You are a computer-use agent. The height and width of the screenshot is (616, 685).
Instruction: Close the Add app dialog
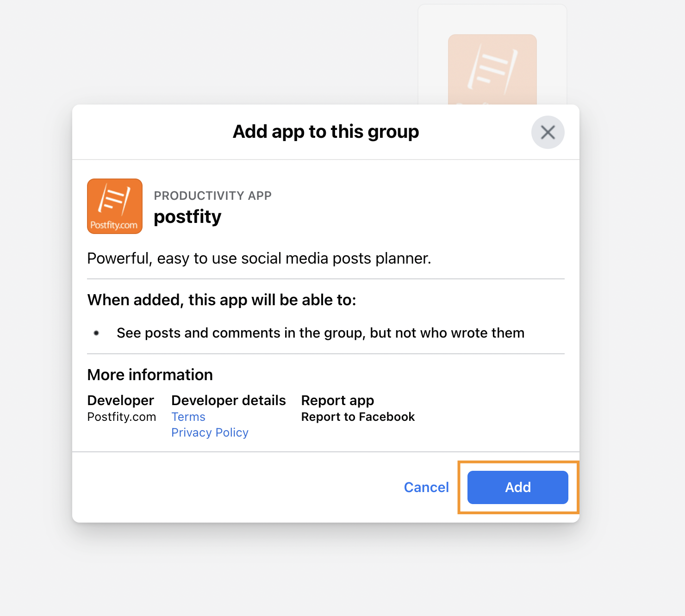pos(548,132)
